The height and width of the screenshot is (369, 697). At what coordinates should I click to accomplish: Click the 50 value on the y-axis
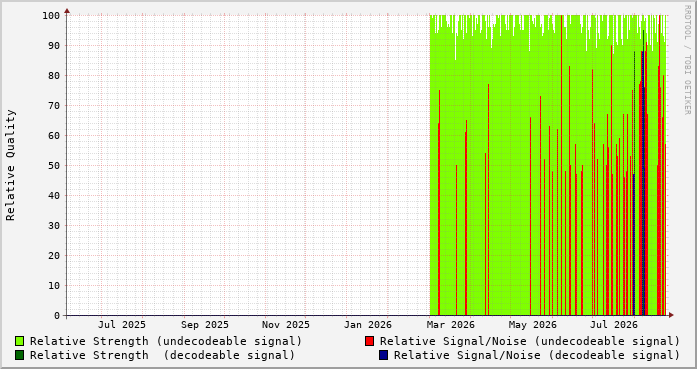pos(54,165)
